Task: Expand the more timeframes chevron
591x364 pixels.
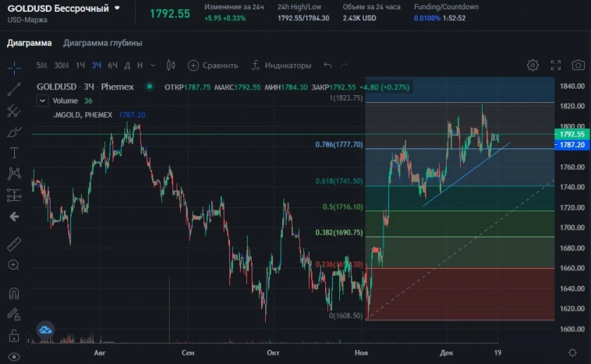Action: pos(153,65)
